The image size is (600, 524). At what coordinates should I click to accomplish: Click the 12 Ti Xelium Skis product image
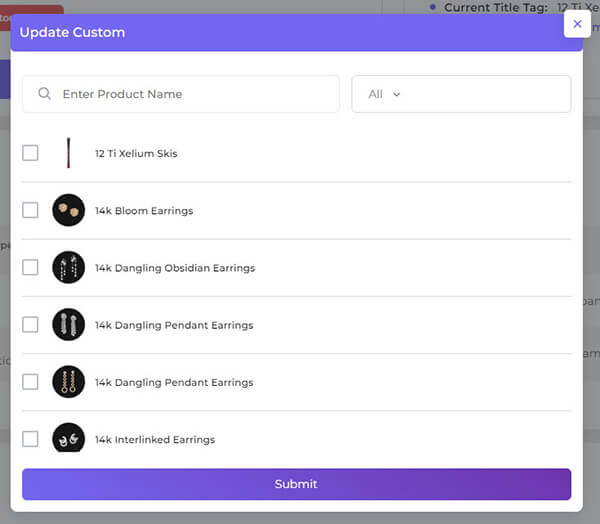coord(68,153)
